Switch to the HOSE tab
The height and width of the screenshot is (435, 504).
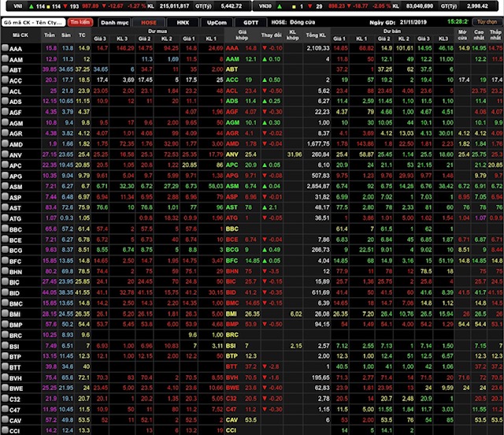click(x=149, y=23)
